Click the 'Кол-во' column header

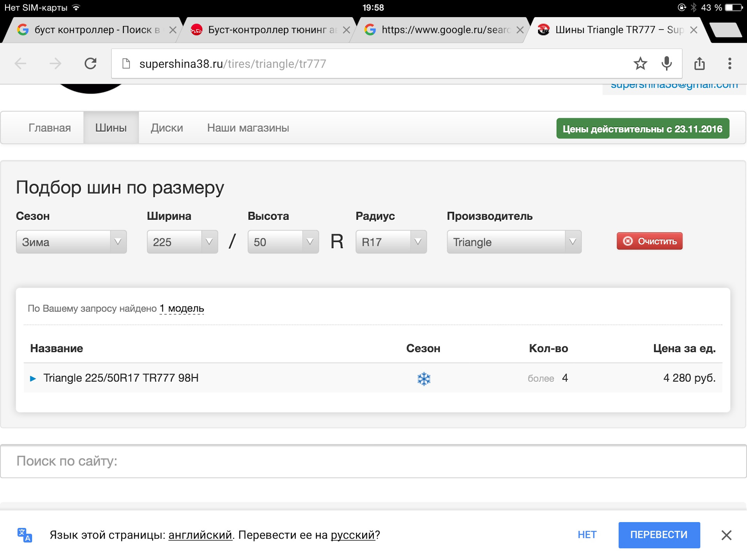548,348
